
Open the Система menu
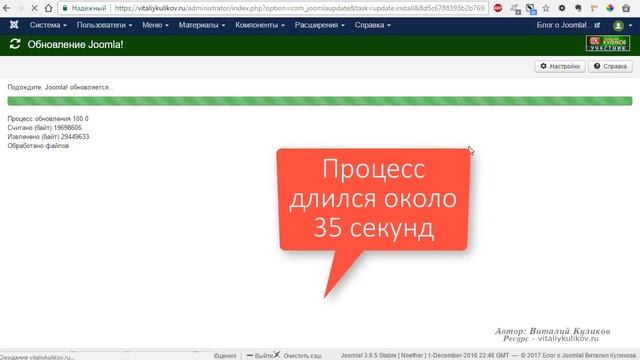point(48,25)
